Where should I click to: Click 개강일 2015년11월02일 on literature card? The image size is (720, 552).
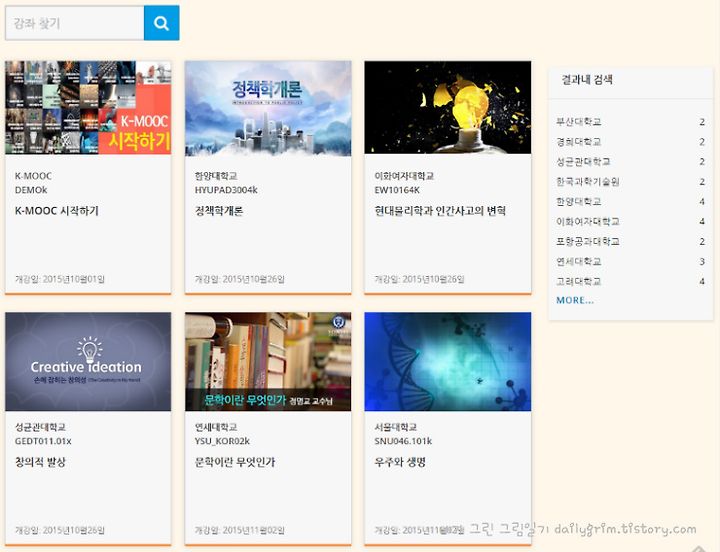(240, 530)
